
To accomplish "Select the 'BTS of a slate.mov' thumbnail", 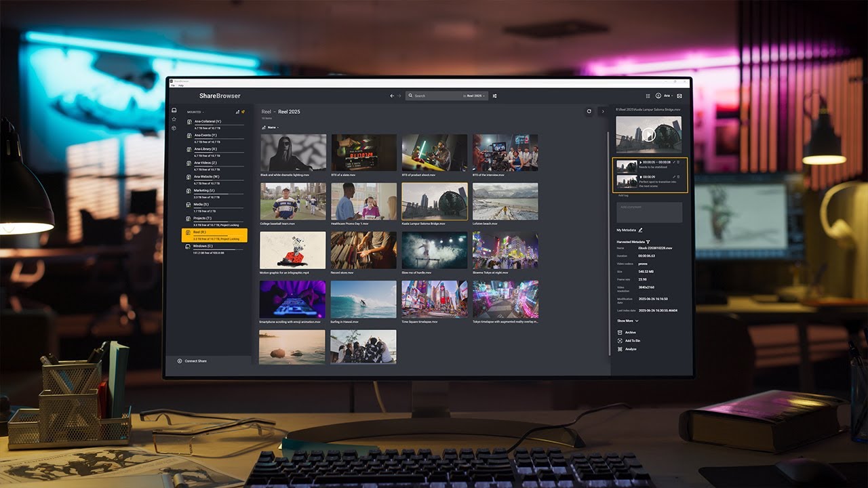I will coord(363,152).
